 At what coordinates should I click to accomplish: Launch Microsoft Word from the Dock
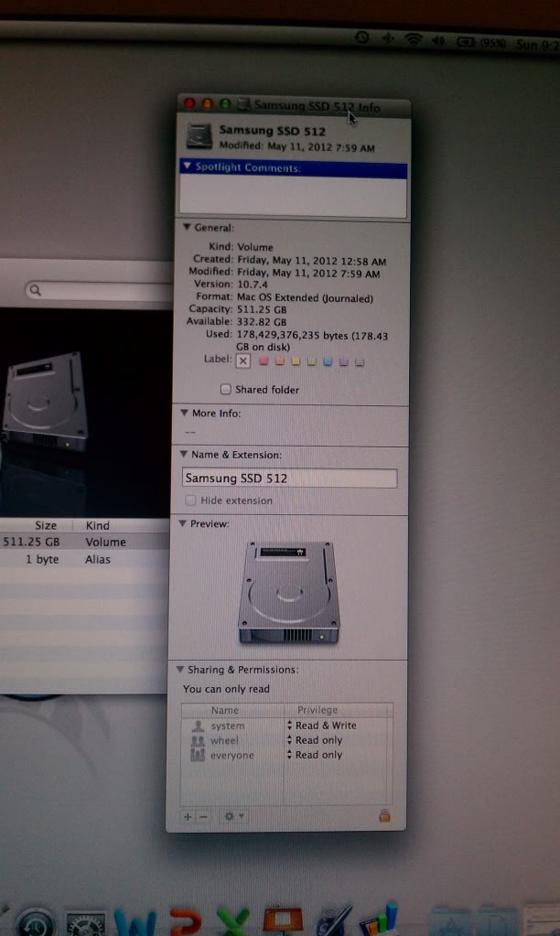click(x=136, y=922)
